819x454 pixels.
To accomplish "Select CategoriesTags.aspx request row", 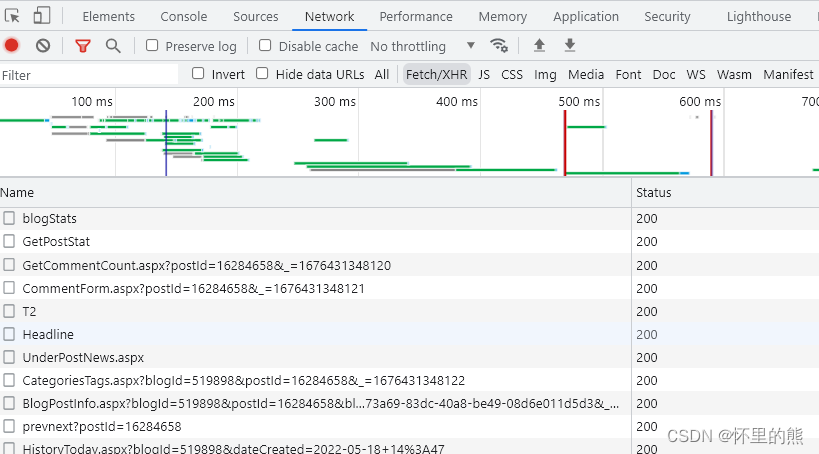I will [410, 380].
